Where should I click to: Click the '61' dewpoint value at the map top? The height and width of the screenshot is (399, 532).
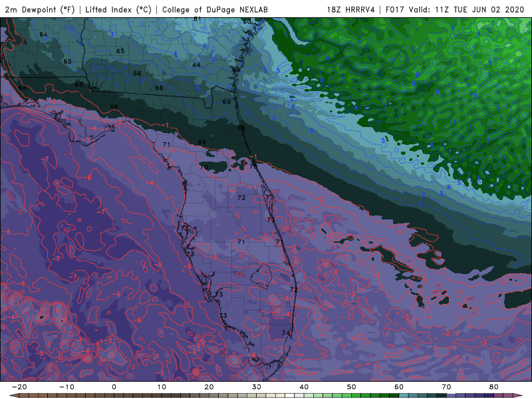(198, 19)
